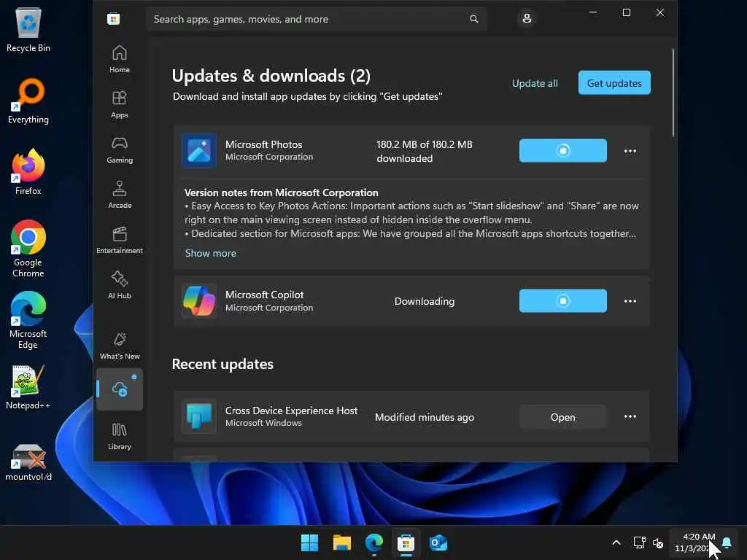Click the Microsoft Store logo icon

pyautogui.click(x=113, y=19)
